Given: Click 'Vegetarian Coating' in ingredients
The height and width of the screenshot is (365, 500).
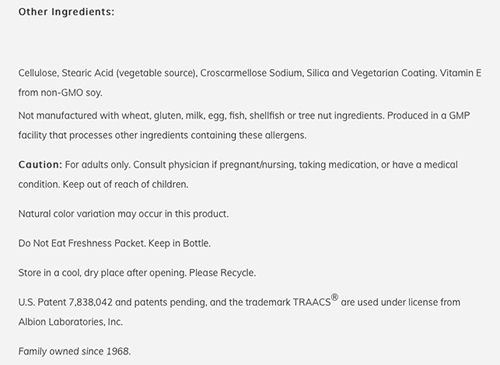Looking at the screenshot, I should tap(393, 73).
